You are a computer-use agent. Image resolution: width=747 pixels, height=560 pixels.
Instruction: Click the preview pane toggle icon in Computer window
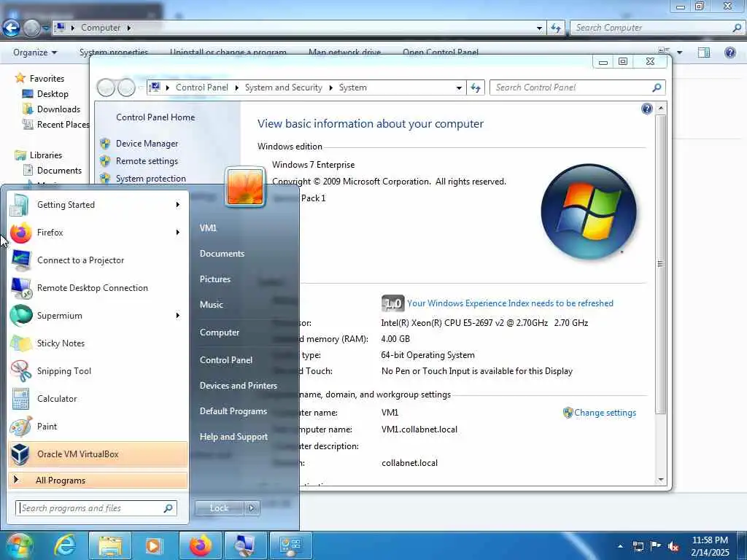click(x=704, y=52)
